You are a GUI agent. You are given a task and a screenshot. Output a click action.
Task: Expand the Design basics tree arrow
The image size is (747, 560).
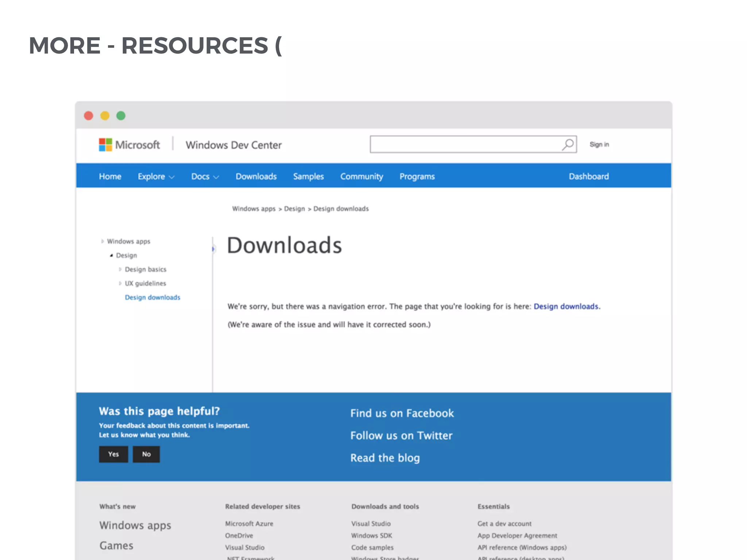[120, 269]
